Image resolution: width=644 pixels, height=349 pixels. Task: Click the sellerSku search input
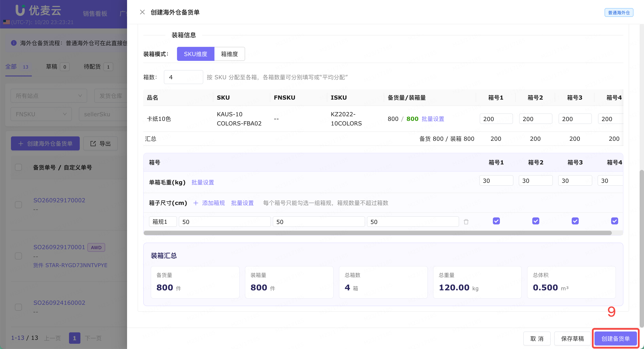coord(103,114)
